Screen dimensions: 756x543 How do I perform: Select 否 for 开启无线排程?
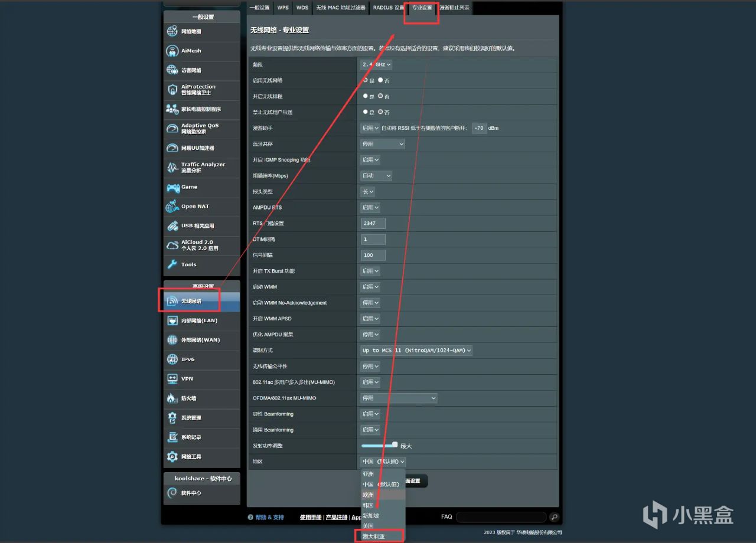[380, 96]
